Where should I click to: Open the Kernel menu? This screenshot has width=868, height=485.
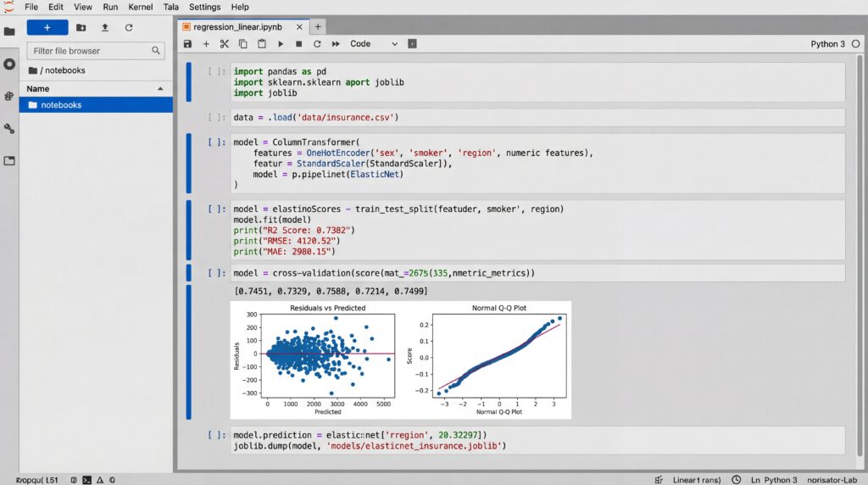pos(141,7)
